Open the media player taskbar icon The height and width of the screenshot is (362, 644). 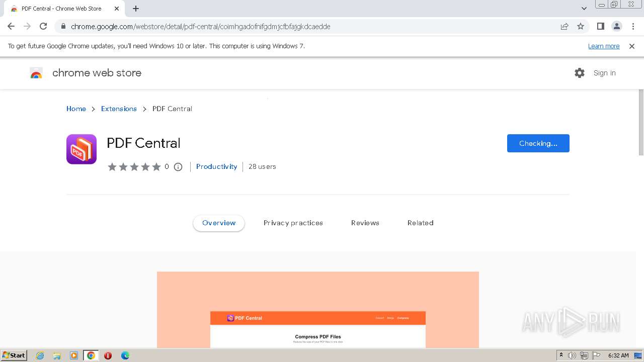coord(74,355)
